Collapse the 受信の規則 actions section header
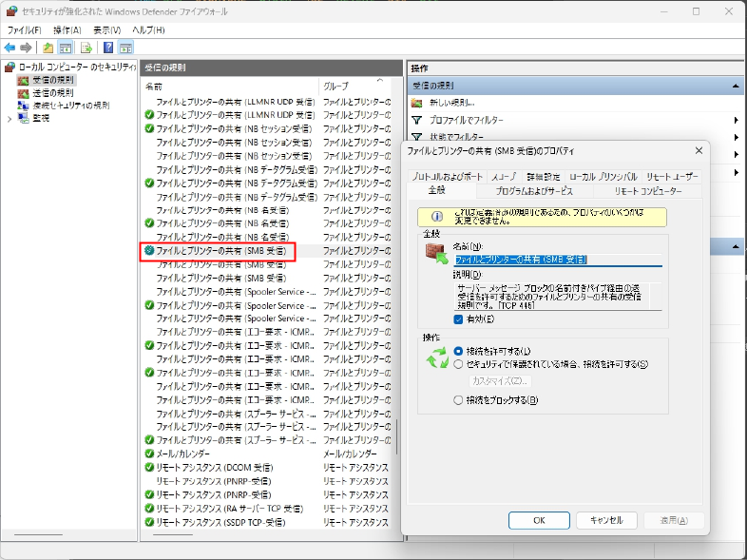 [737, 87]
